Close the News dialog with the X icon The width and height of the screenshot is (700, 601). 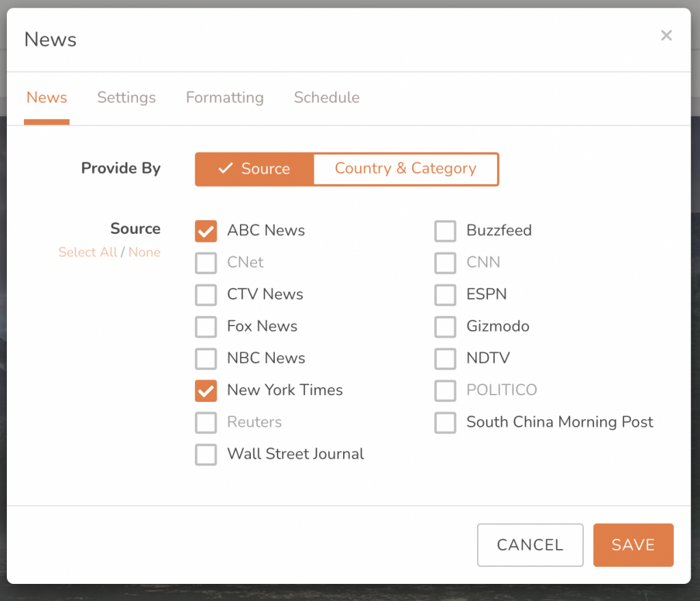[x=666, y=36]
